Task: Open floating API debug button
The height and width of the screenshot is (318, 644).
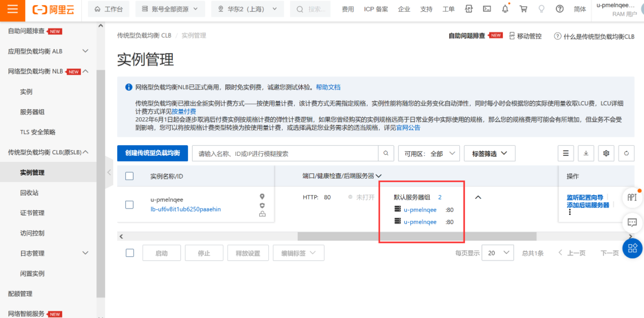Action: coord(632,197)
